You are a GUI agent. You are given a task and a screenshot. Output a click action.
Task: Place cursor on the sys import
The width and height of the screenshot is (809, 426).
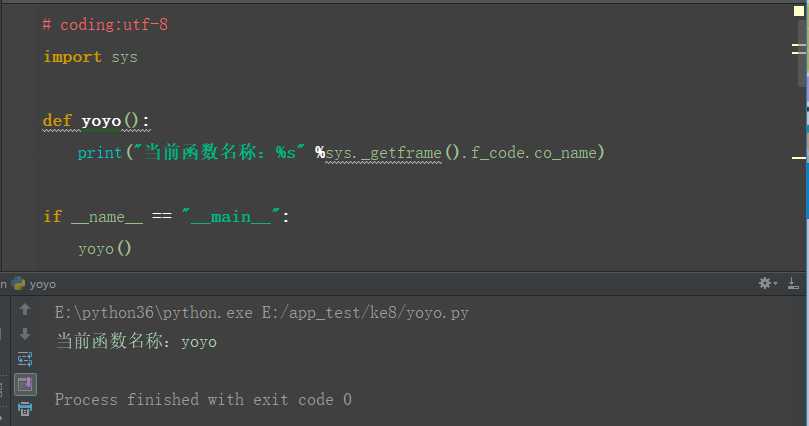click(124, 57)
